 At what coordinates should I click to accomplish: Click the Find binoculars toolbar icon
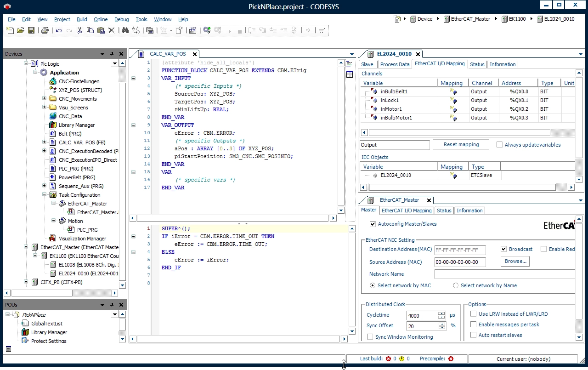(x=125, y=30)
